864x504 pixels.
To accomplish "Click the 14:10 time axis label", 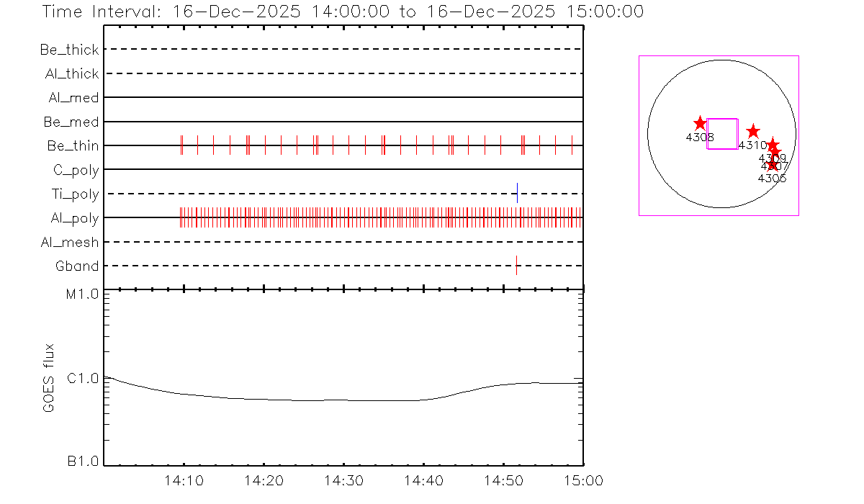I will point(184,480).
